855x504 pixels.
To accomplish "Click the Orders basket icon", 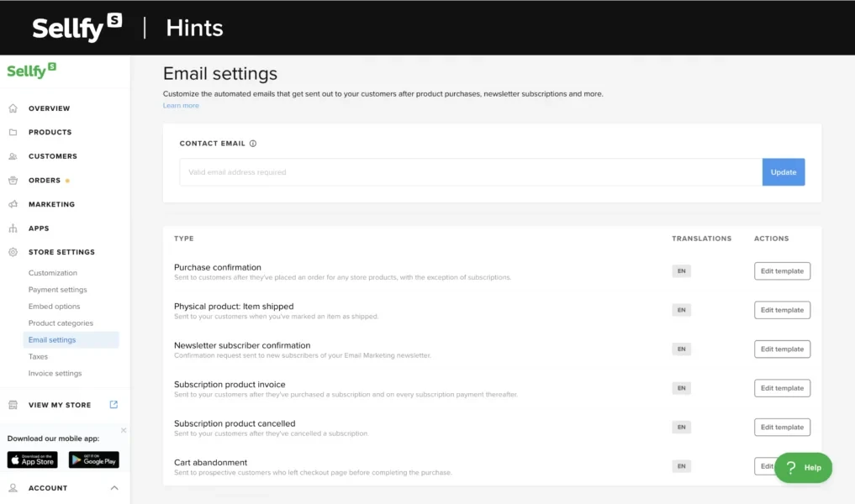I will click(x=13, y=180).
